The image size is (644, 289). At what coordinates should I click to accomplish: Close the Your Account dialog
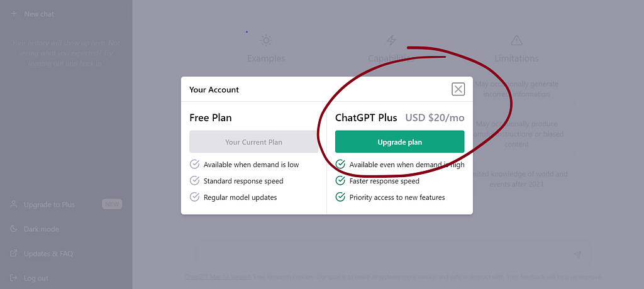coord(458,89)
